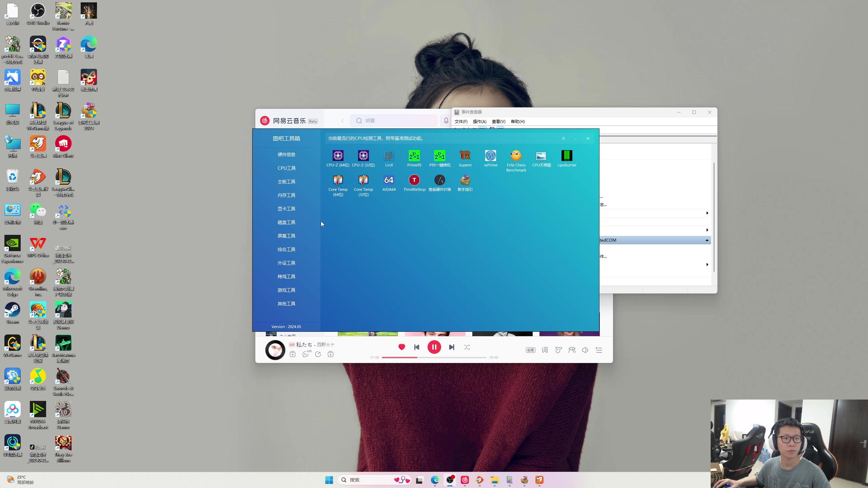Viewport: 868px width, 488px height.
Task: Open the AIDA64 tool icon
Action: tap(389, 181)
